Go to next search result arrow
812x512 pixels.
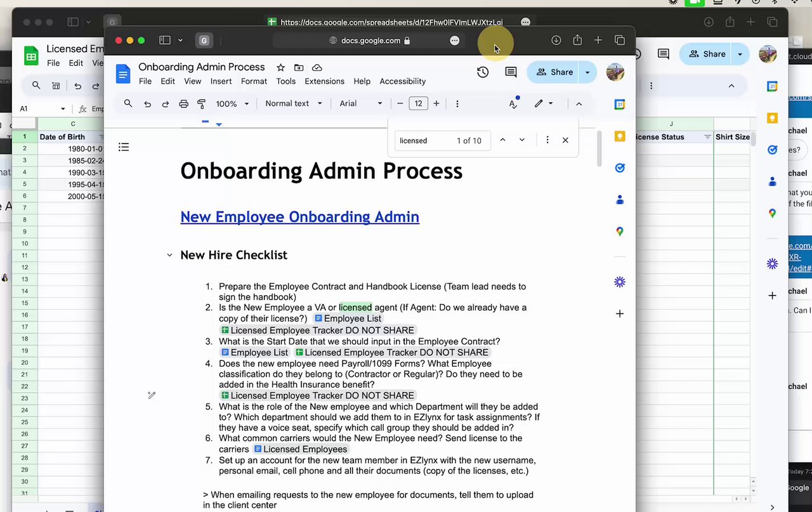coord(522,140)
